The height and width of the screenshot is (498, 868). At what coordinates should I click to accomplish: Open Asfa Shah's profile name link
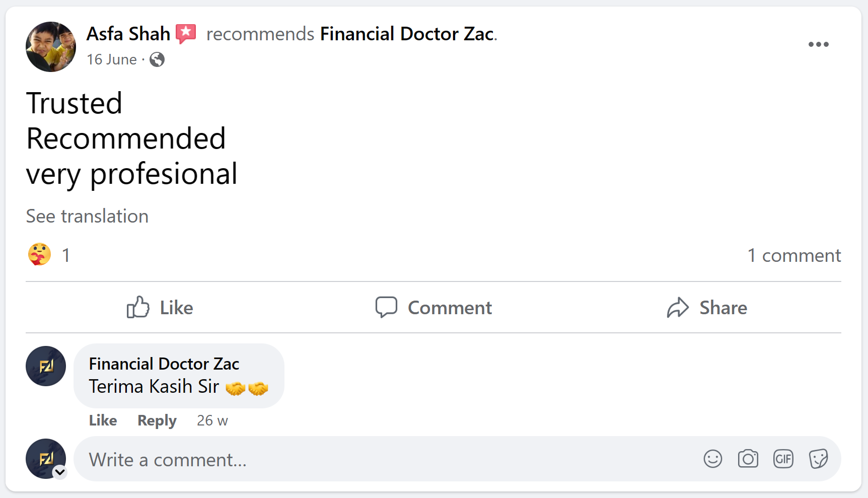128,34
